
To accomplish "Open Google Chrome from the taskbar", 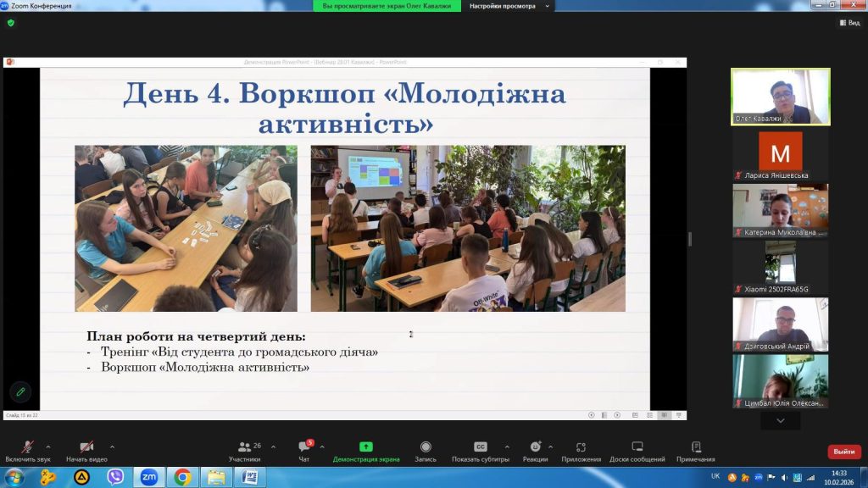I will tap(182, 477).
